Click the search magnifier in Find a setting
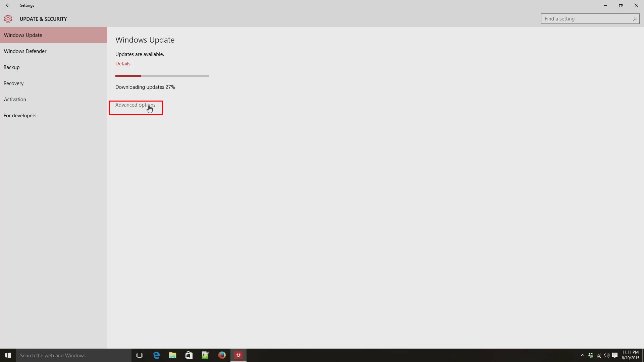Screen dimensions: 644x362 pos(635,19)
